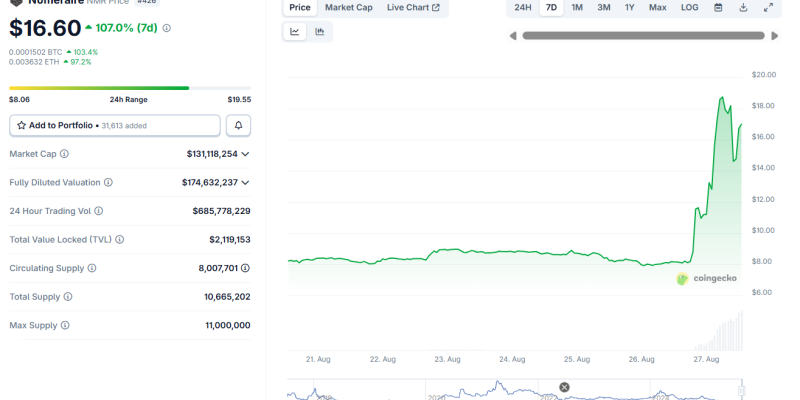The image size is (800, 400).
Task: Click the chart horizontal scrollbar thumb
Action: click(x=643, y=36)
